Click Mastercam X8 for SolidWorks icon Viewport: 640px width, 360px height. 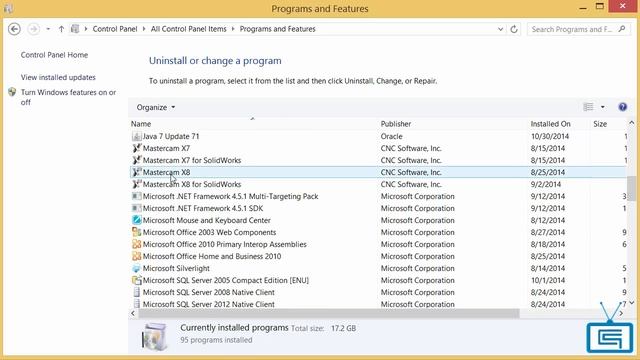(137, 184)
